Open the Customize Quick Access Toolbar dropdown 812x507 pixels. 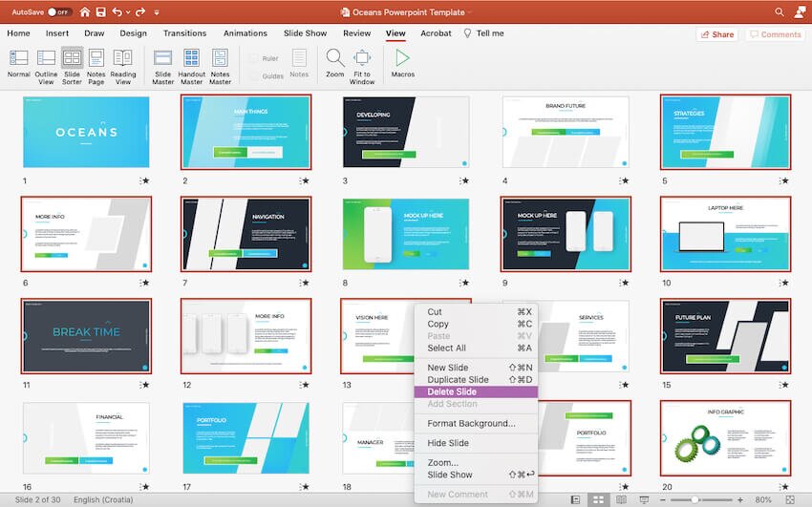click(156, 11)
